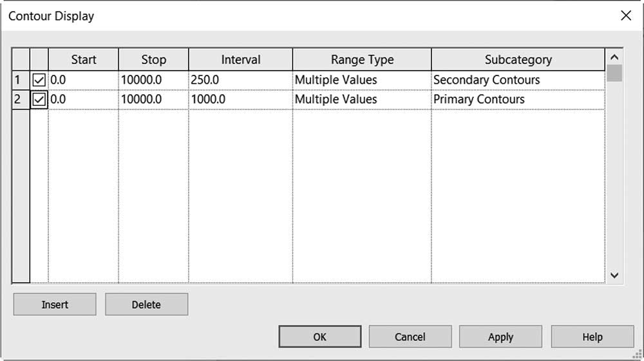Screen dimensions: 644x361
Task: Click the vertical scrollbar thumb
Action: (614, 73)
